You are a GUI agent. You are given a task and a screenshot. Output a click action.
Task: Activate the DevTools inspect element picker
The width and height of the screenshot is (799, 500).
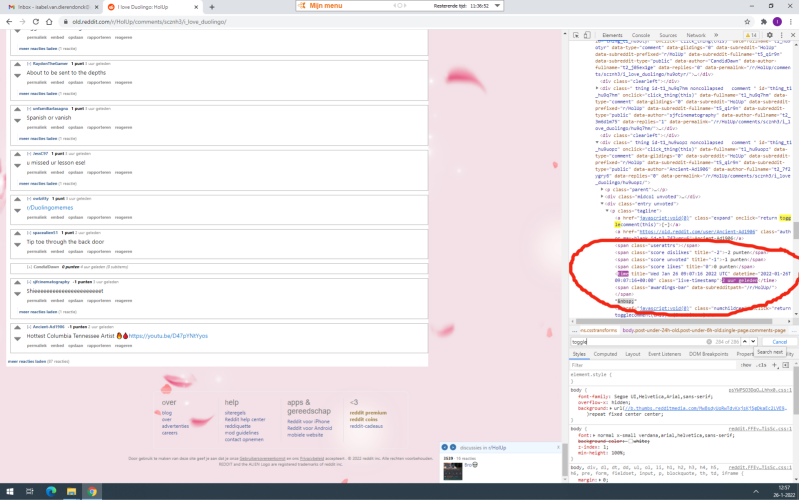tap(576, 35)
